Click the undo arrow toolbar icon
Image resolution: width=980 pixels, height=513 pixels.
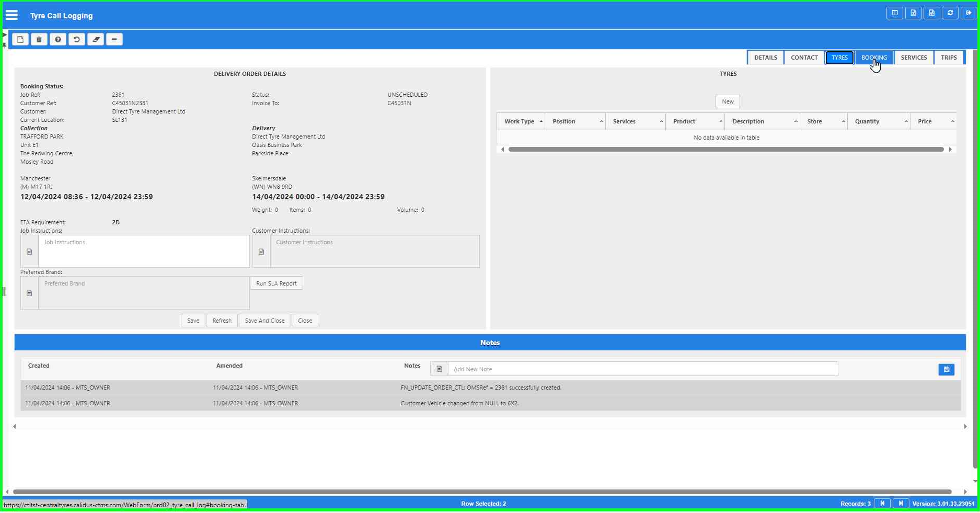tap(77, 39)
